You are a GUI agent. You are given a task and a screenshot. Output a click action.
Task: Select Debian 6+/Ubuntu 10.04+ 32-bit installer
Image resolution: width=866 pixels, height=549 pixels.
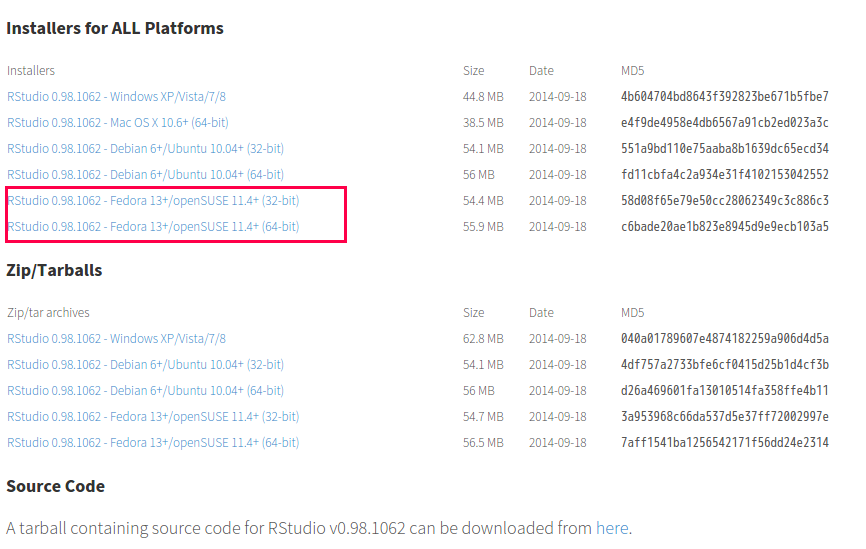[x=145, y=149]
